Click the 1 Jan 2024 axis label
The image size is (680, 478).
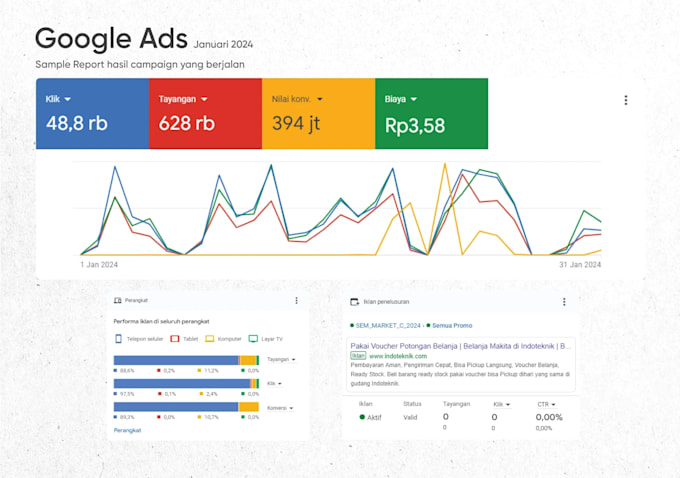click(99, 265)
